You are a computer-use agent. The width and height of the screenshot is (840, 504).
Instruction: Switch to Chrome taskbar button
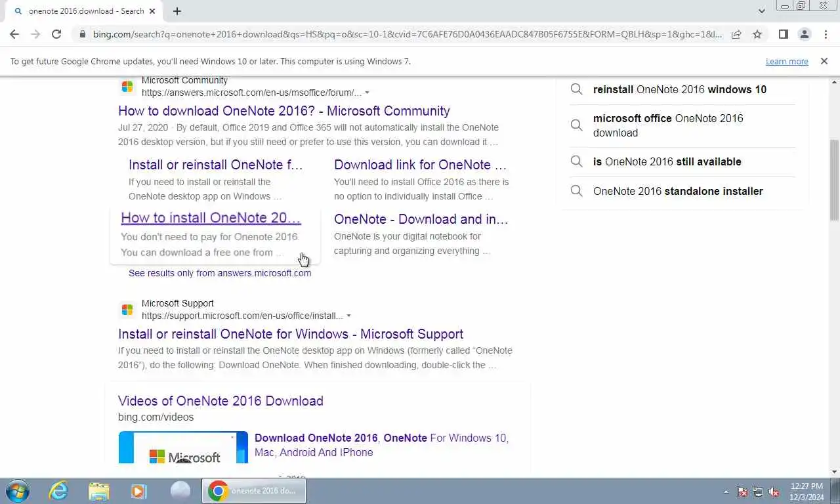tap(253, 491)
